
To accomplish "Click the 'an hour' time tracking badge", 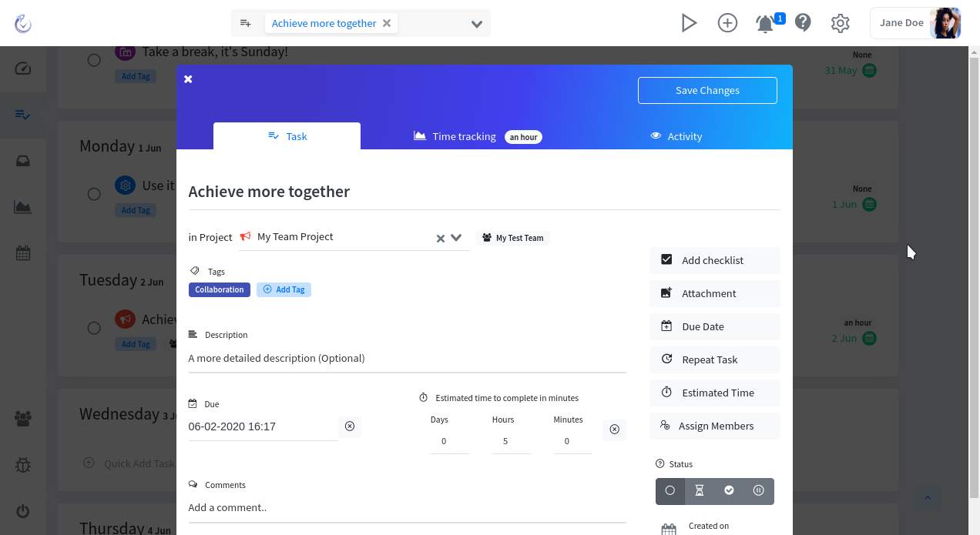I will coord(524,137).
